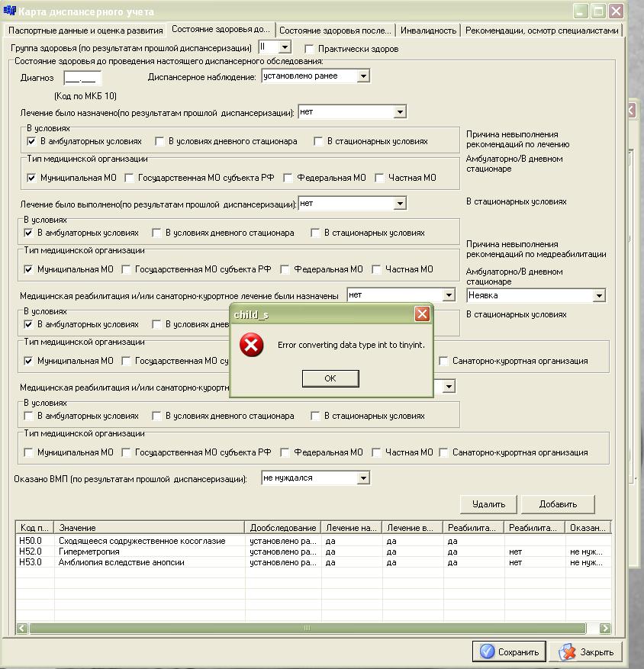Toggle Практически здоров checkbox
Viewport: 644px width, 669px height.
310,49
